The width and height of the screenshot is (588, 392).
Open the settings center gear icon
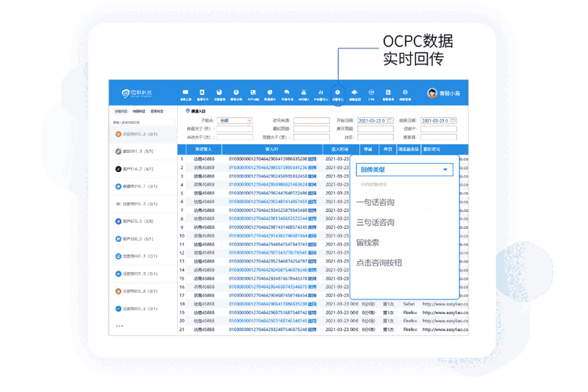click(337, 92)
